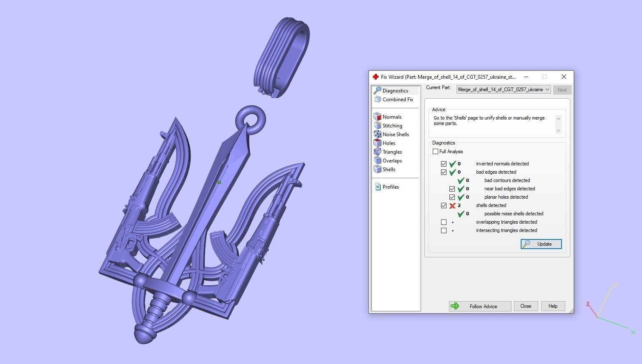Click the Help button
Image resolution: width=642 pixels, height=364 pixels.
coord(553,306)
